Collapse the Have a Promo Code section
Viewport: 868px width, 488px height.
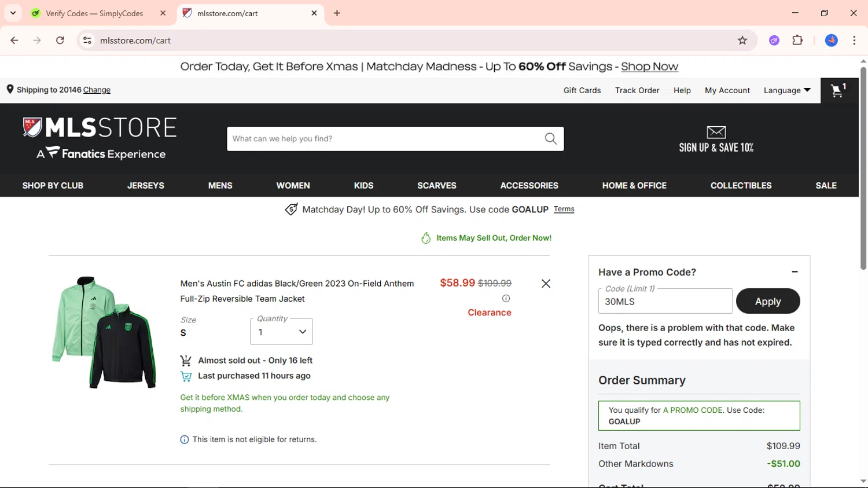[x=795, y=272]
